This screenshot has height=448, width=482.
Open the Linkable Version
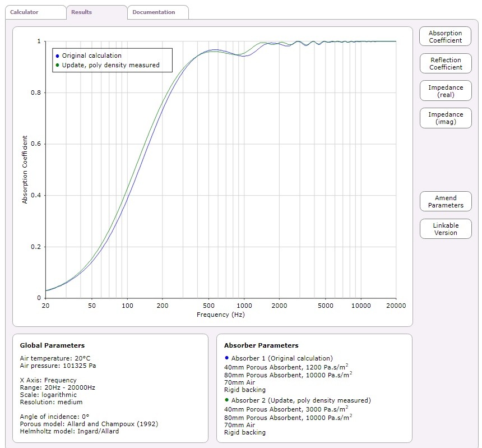pos(446,229)
